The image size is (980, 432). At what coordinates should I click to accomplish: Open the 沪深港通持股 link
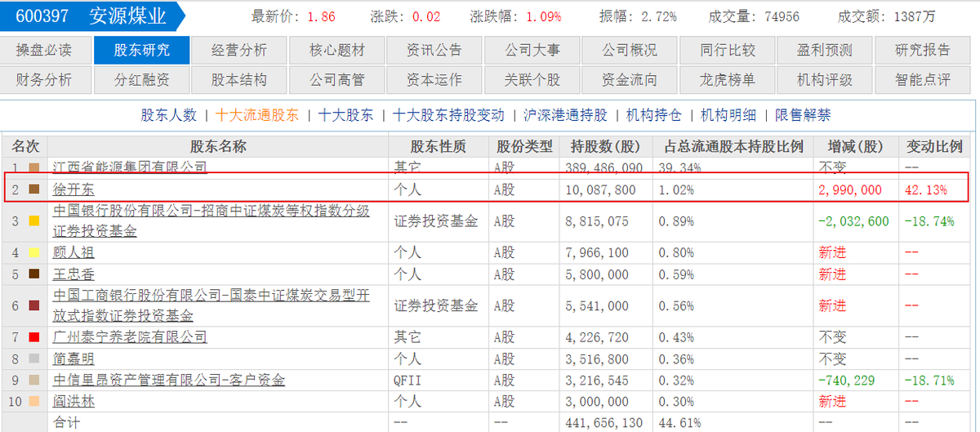tap(564, 115)
